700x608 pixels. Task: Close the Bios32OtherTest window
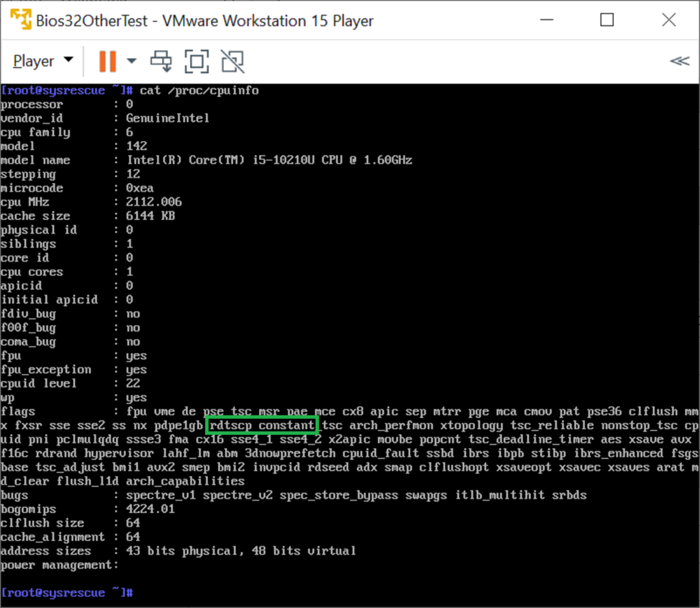[x=668, y=20]
